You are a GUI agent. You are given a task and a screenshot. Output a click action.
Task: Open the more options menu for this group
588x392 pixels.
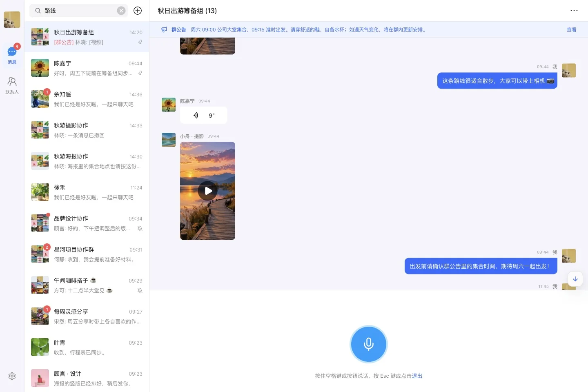[x=574, y=11]
